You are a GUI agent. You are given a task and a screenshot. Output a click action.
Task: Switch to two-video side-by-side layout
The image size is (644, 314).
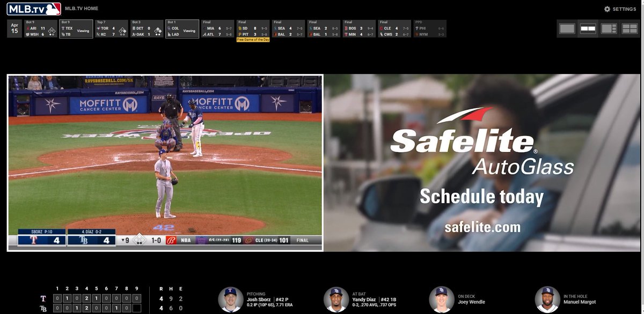[588, 29]
